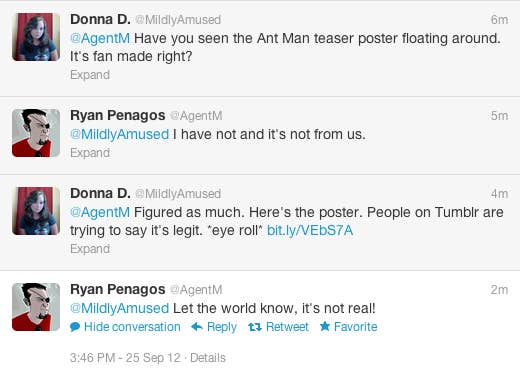Click the Favorite star icon
This screenshot has width=520, height=379.
point(325,326)
